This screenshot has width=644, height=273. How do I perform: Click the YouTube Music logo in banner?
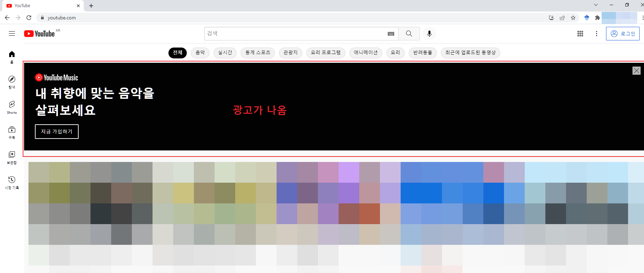[x=57, y=78]
